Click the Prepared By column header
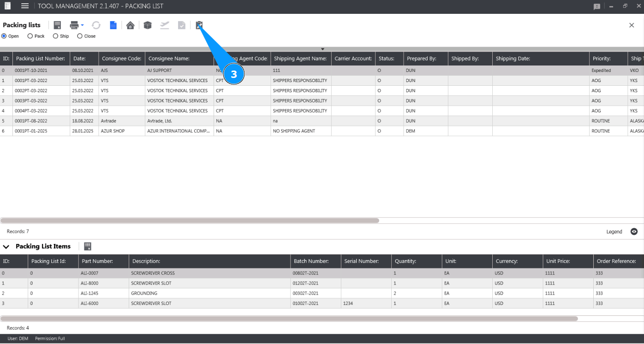Image resolution: width=644 pixels, height=344 pixels. (426, 59)
